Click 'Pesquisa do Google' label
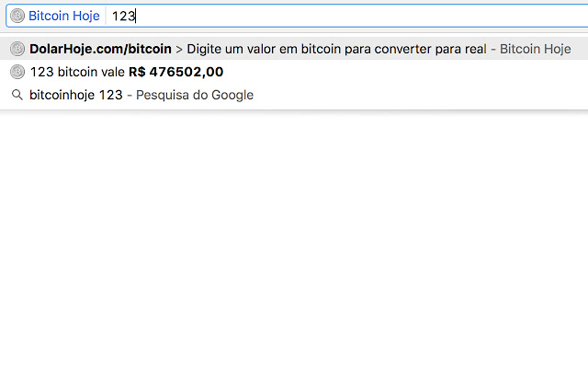Viewport: 588px width, 368px height. (195, 95)
